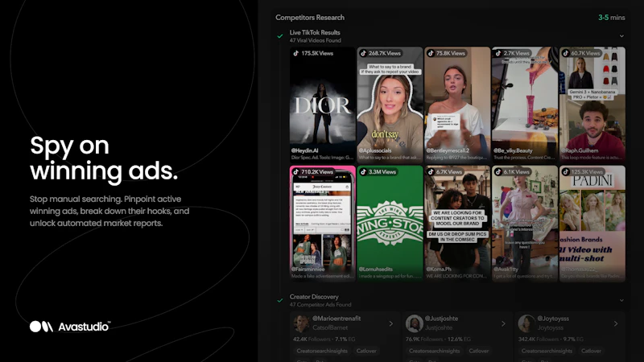The height and width of the screenshot is (362, 644).
Task: Click @Marioentrenafit profile avatar
Action: click(x=301, y=323)
